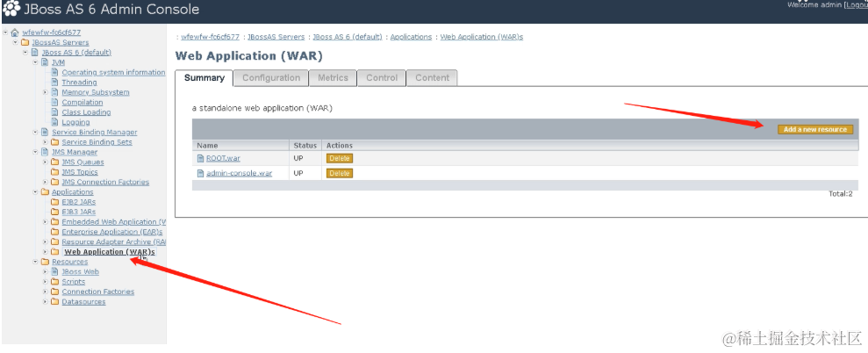Click the JBoss Web document icon
The image size is (868, 353).
pyautogui.click(x=54, y=272)
